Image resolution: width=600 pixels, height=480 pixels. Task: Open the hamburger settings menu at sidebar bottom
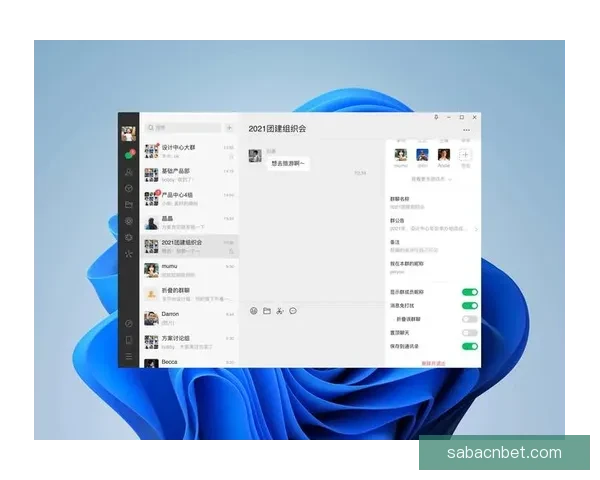(x=129, y=356)
